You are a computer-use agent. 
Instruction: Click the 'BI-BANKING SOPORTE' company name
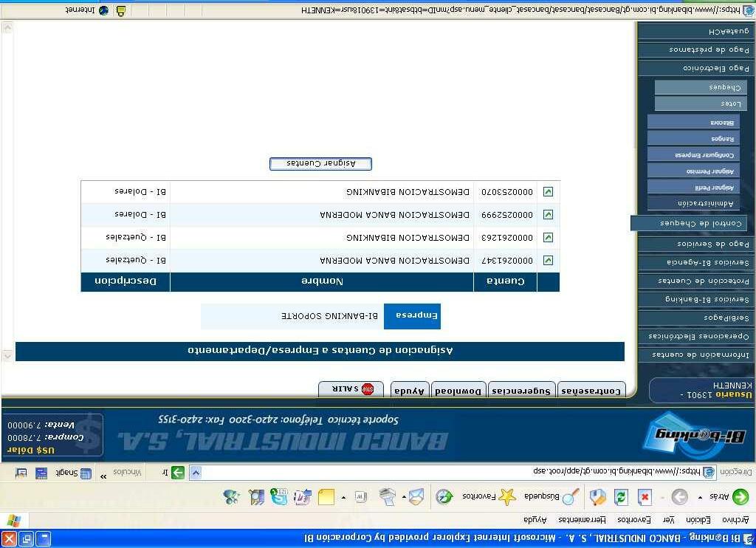point(329,316)
